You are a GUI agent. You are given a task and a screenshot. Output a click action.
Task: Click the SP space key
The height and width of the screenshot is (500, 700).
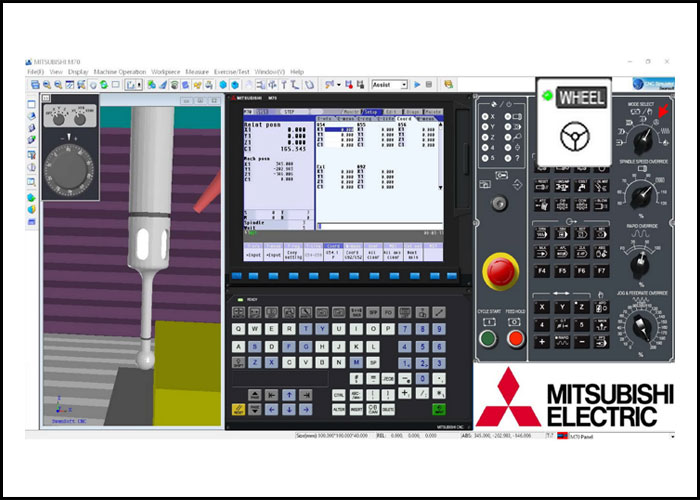coord(373,362)
